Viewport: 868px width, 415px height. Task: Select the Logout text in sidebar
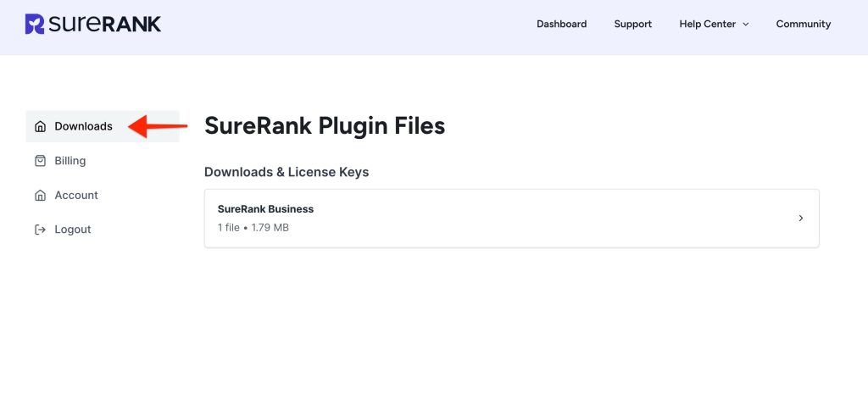[72, 230]
